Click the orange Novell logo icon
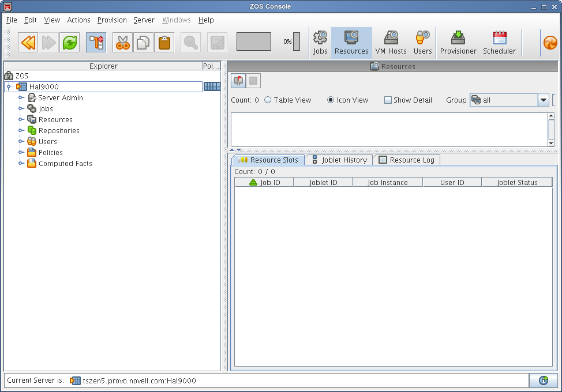Screen dimensions: 562x392 550,43
